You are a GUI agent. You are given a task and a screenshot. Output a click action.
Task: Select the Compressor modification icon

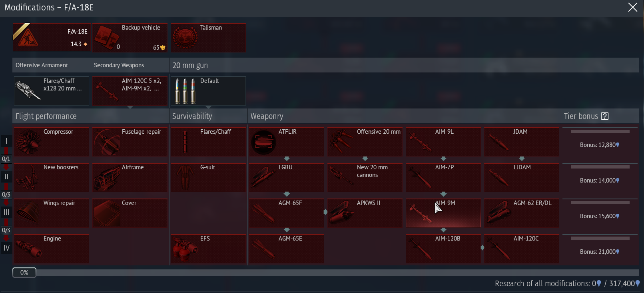(x=28, y=142)
